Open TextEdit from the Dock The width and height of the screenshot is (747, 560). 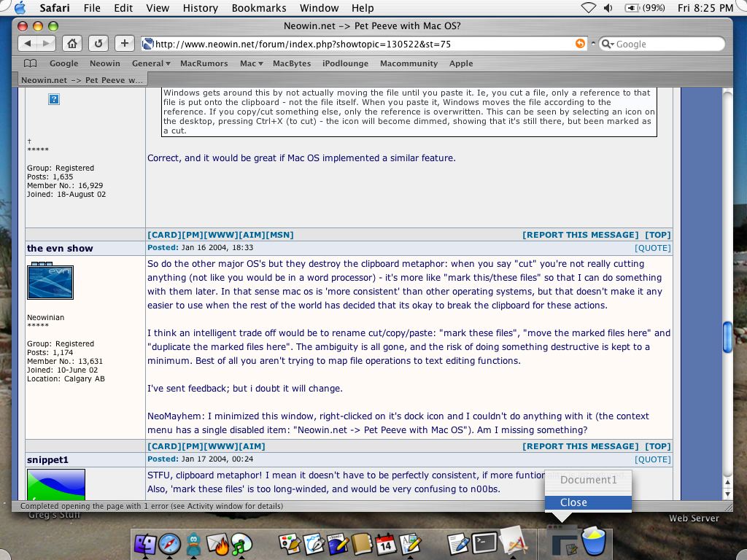click(x=458, y=544)
